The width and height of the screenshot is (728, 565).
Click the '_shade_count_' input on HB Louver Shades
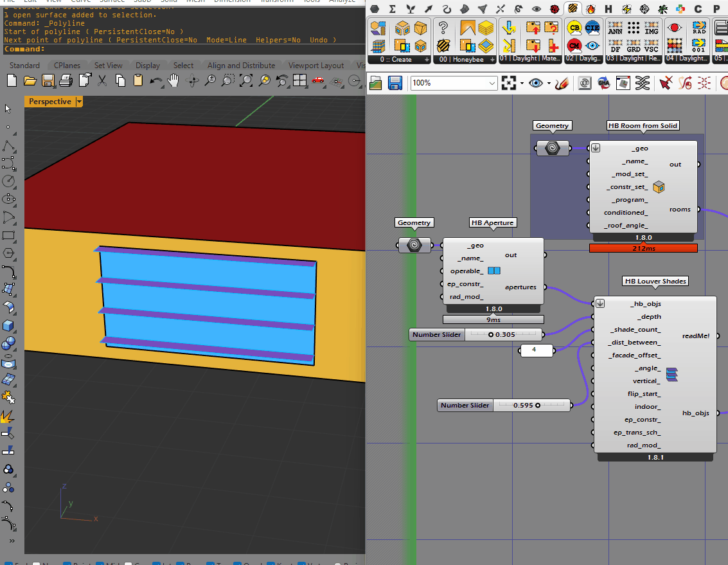click(635, 330)
